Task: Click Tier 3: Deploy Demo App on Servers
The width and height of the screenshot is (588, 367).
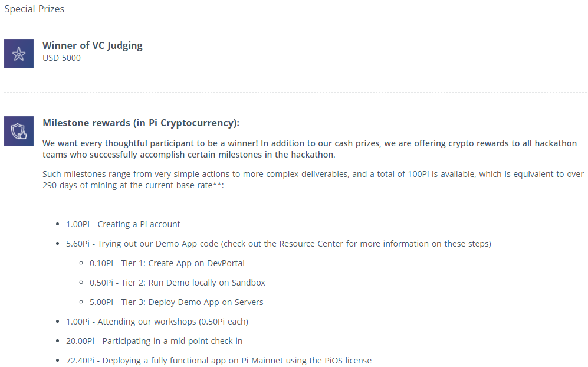Action: tap(176, 302)
